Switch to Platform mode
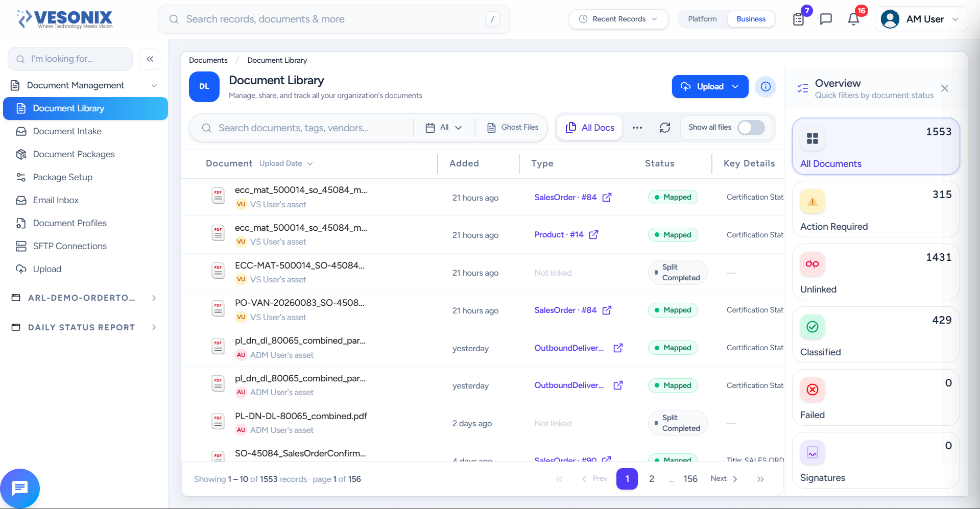Image resolution: width=980 pixels, height=509 pixels. (702, 19)
